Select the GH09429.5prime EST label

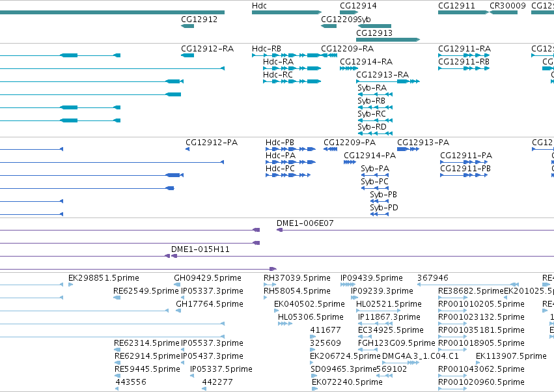(x=208, y=278)
